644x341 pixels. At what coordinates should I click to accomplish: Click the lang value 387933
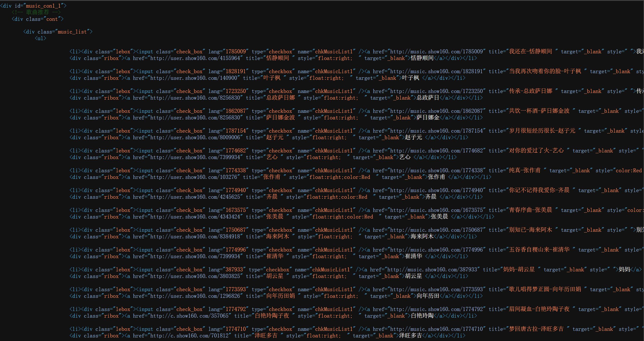click(x=234, y=270)
